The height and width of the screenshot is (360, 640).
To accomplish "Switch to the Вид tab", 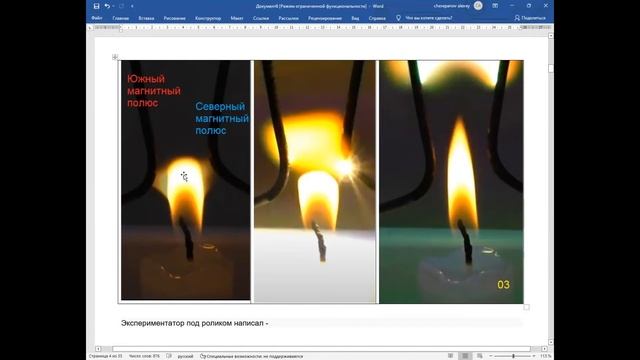I will [355, 18].
